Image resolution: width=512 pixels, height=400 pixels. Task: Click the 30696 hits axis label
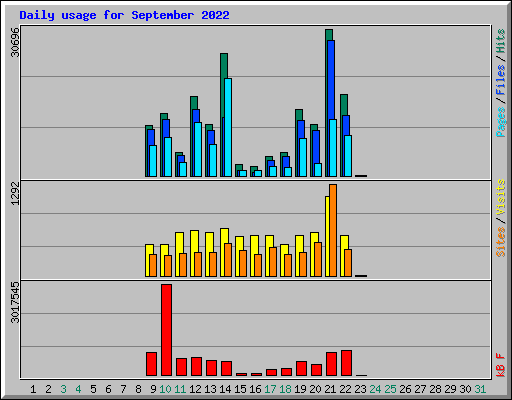(15, 42)
